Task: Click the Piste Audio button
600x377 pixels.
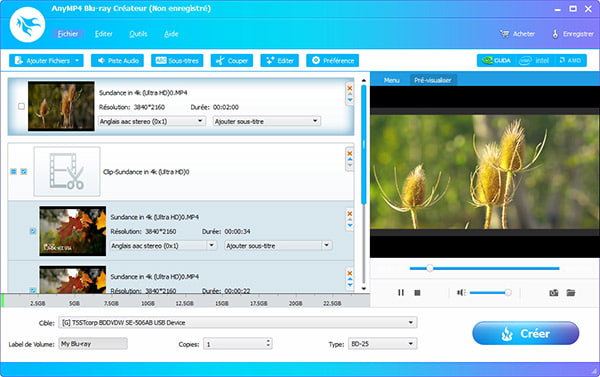Action: 117,60
